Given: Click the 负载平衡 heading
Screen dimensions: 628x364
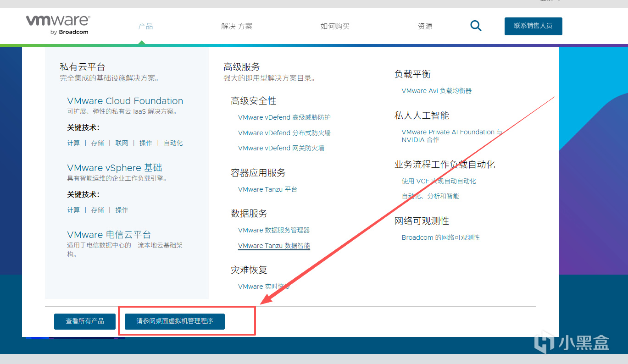Looking at the screenshot, I should point(412,74).
